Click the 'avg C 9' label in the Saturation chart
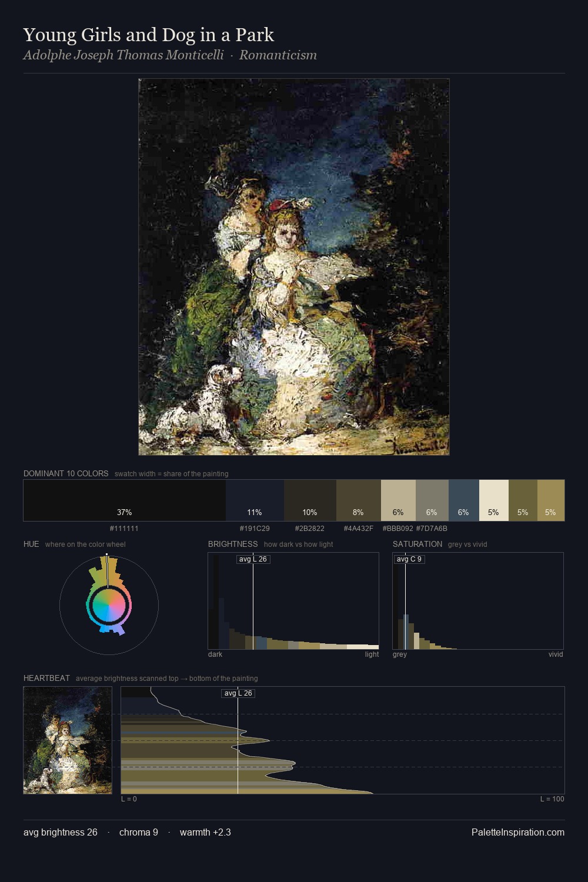This screenshot has height=882, width=588. tap(409, 559)
